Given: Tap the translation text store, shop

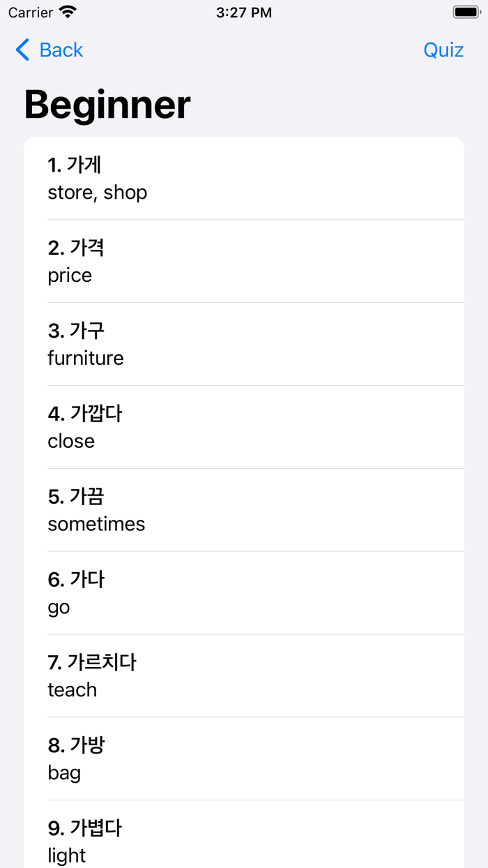Looking at the screenshot, I should [97, 193].
